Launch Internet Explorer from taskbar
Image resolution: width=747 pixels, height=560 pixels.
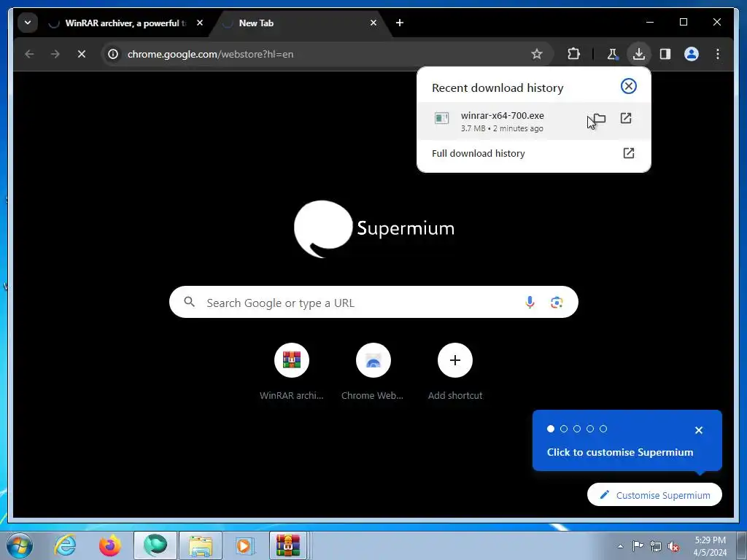coord(65,545)
